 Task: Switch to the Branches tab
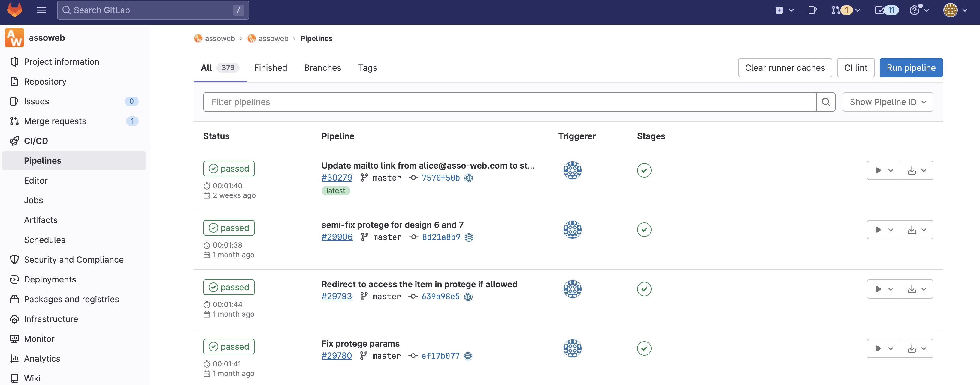coord(322,68)
